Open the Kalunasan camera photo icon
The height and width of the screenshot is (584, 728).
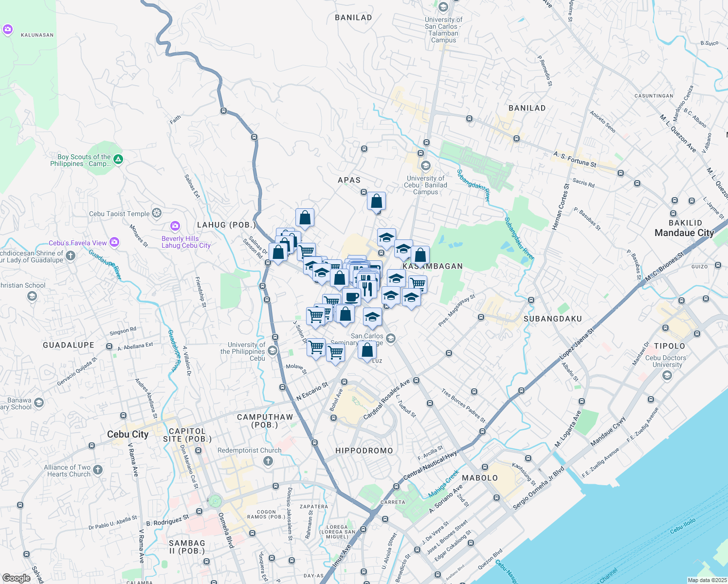coord(7,30)
